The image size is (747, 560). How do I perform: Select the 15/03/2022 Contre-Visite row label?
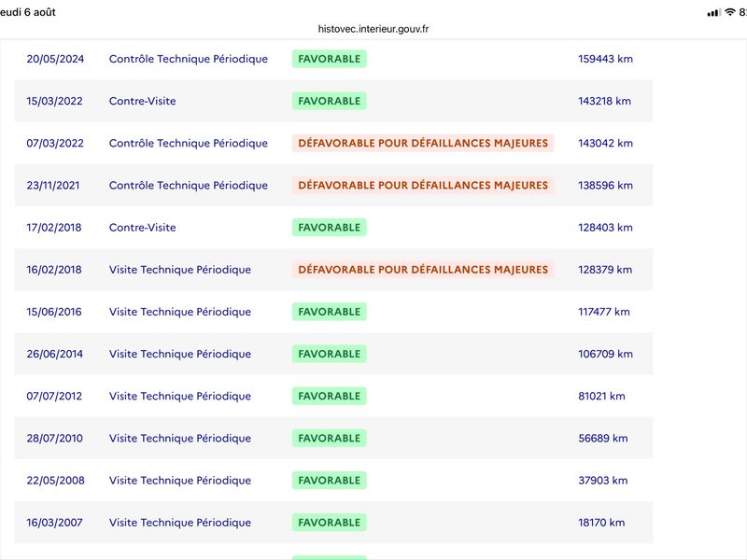tap(143, 101)
